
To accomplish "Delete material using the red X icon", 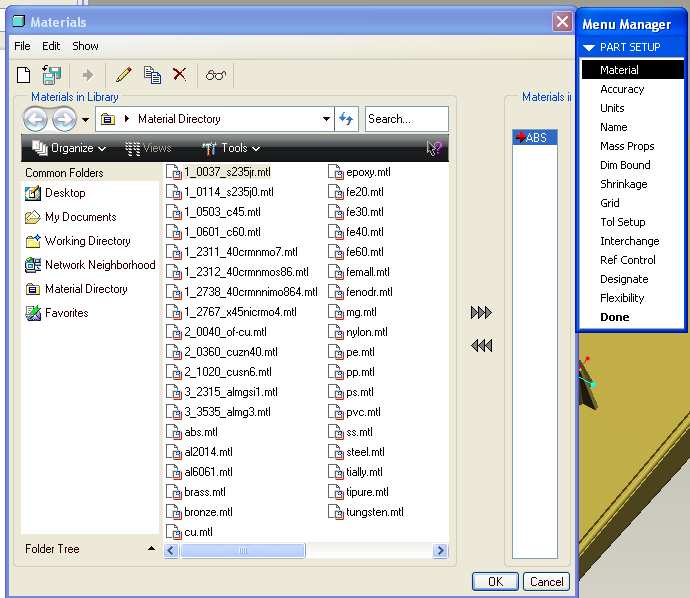I will (179, 74).
